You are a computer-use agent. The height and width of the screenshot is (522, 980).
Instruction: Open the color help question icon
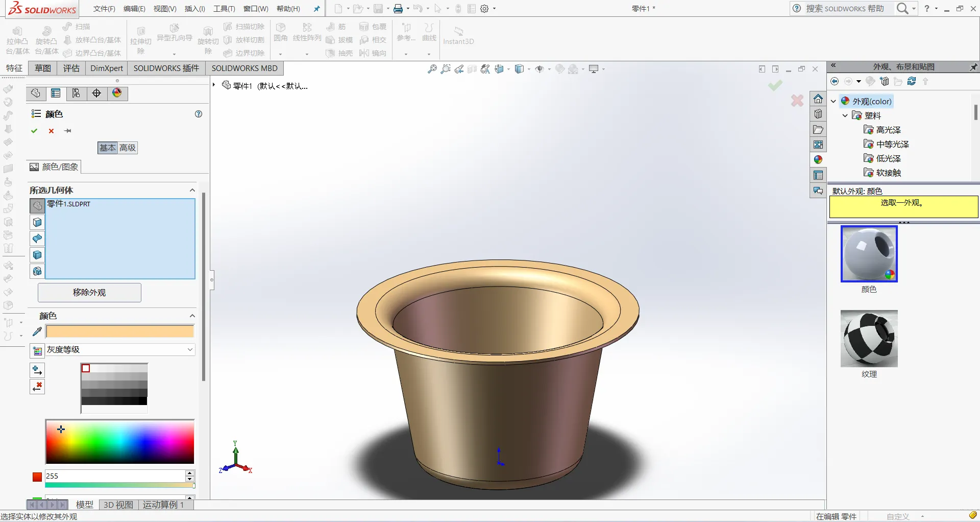coord(199,114)
